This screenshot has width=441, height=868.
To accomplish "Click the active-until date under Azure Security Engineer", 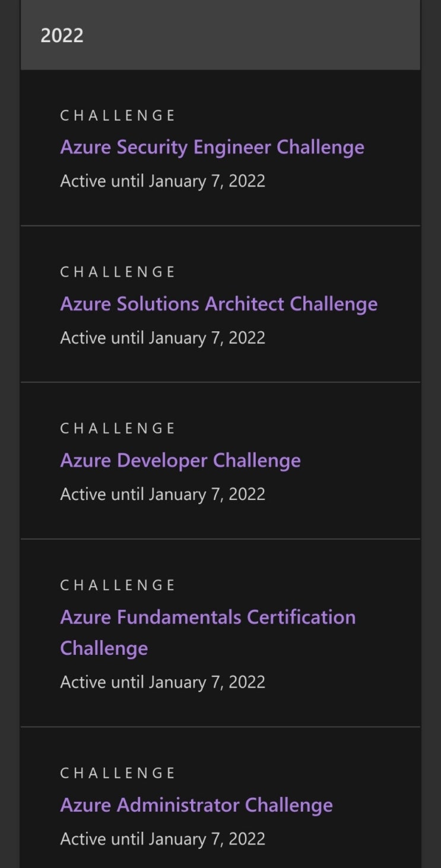I will tap(163, 180).
